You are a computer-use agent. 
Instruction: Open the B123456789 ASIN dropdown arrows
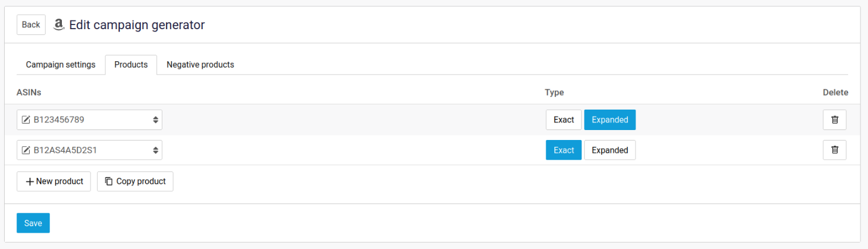155,120
